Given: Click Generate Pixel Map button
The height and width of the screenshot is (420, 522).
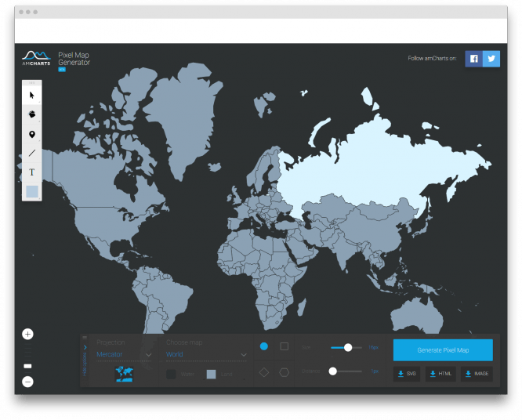Looking at the screenshot, I should click(x=443, y=350).
